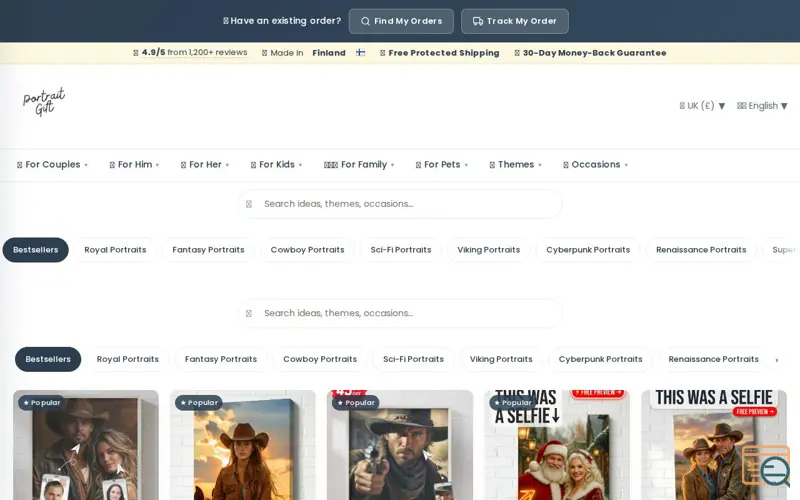Open the Portrait Gift logo homepage
800x500 pixels.
coord(44,102)
